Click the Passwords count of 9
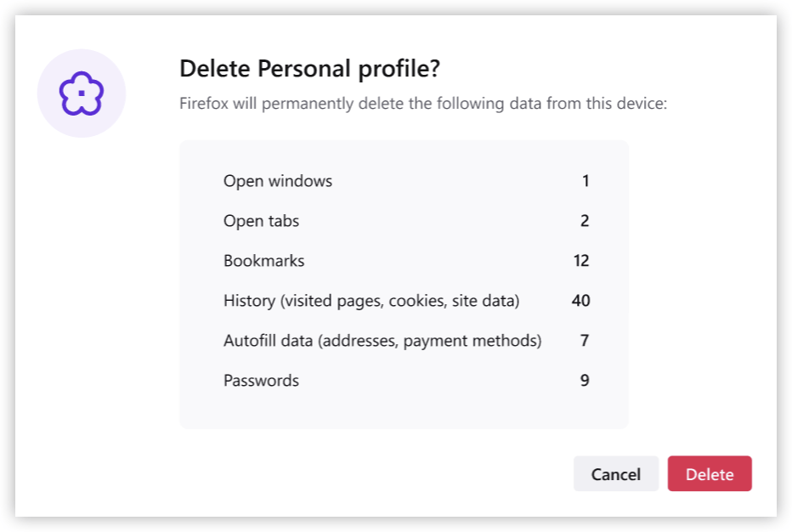 pos(585,381)
